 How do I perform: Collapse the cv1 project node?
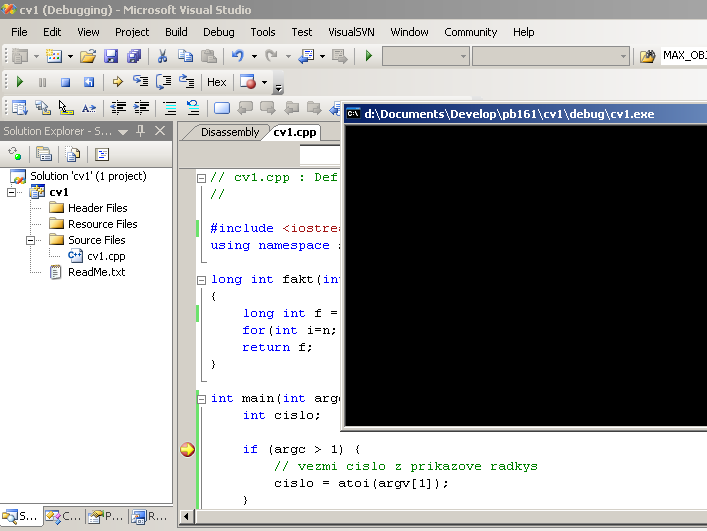[x=12, y=192]
